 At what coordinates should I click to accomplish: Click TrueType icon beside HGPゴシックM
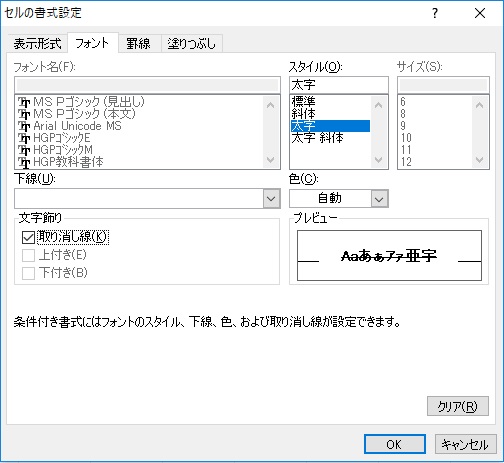pyautogui.click(x=24, y=151)
